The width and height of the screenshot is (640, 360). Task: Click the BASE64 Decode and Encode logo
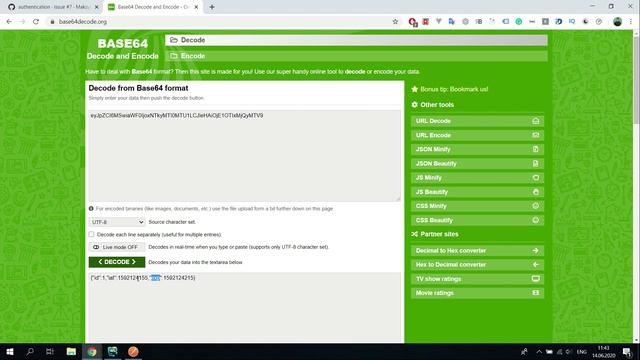122,49
